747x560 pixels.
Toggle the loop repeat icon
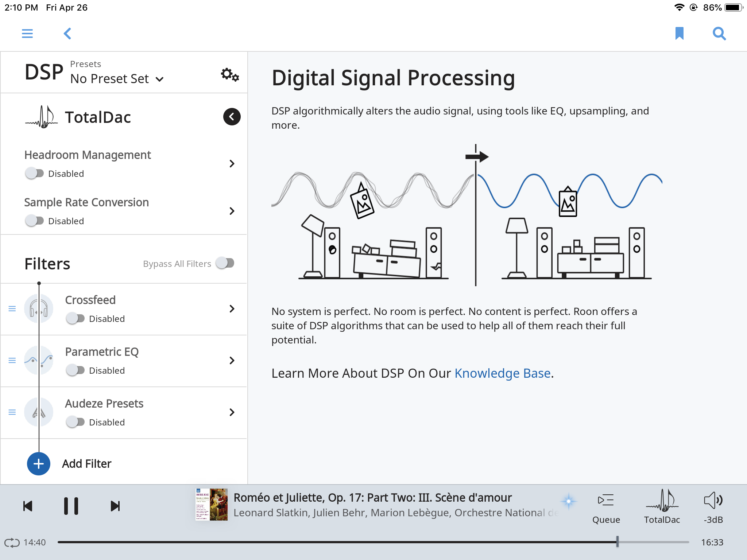click(x=12, y=542)
